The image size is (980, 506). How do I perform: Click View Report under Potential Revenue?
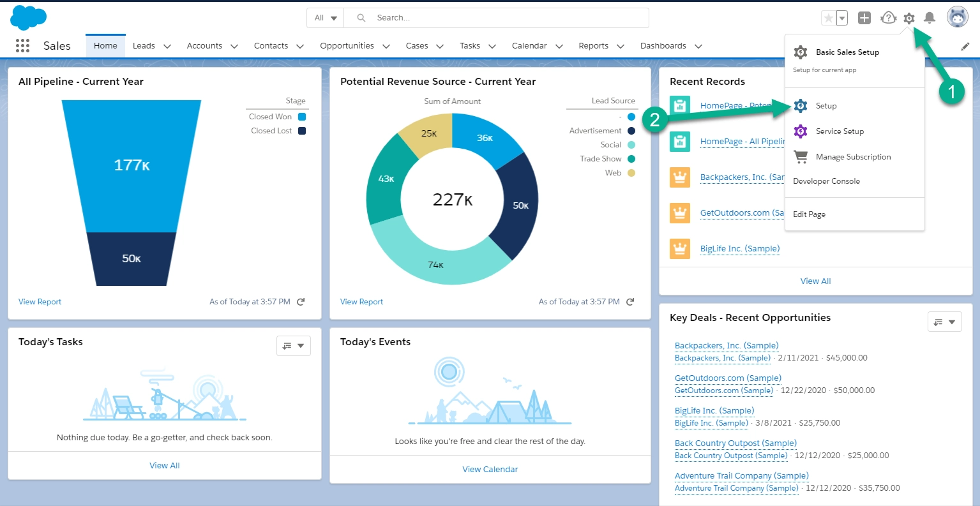click(x=362, y=302)
